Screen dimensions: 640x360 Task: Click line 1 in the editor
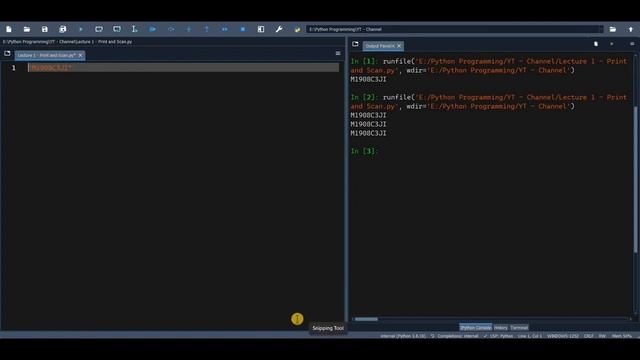click(x=183, y=68)
